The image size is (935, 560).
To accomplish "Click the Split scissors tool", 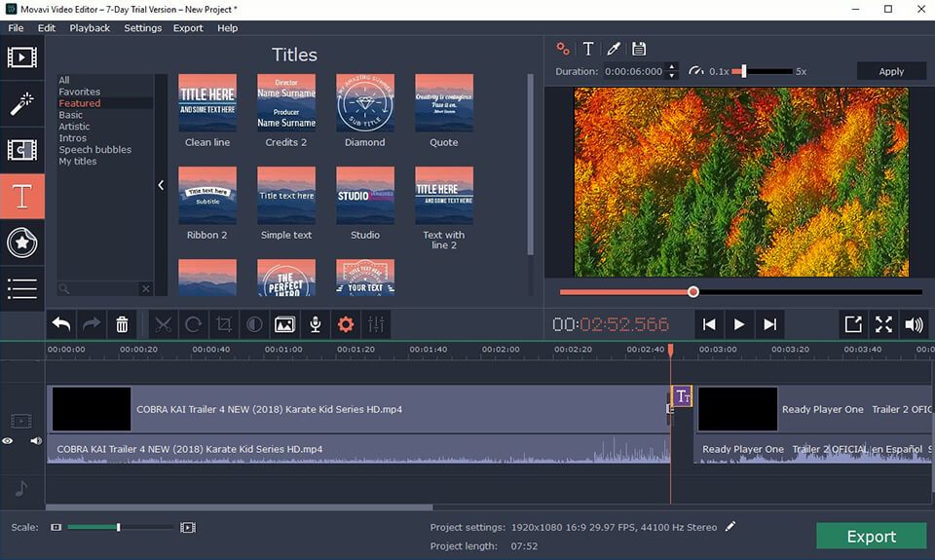I will (x=163, y=324).
